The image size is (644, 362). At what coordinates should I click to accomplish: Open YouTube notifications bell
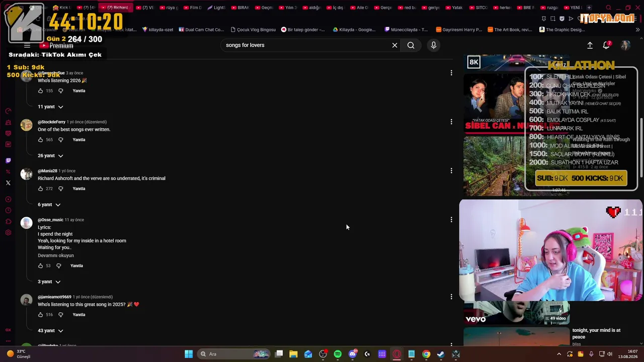click(606, 45)
